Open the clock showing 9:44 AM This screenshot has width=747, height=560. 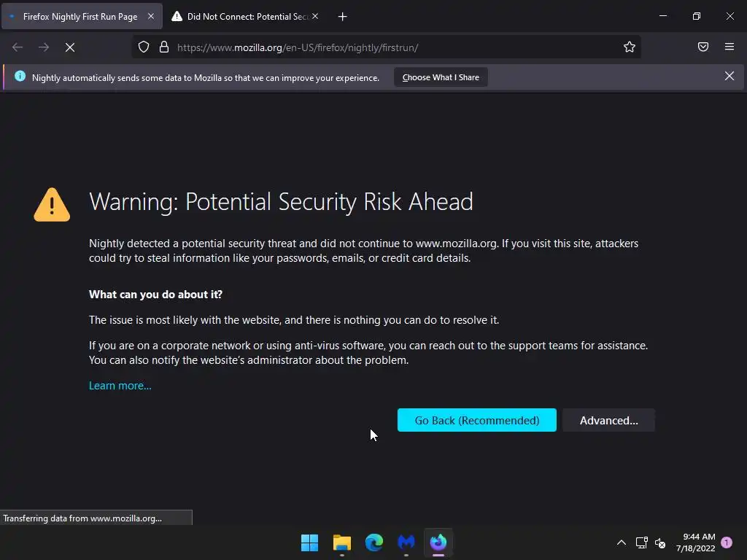[x=695, y=542]
